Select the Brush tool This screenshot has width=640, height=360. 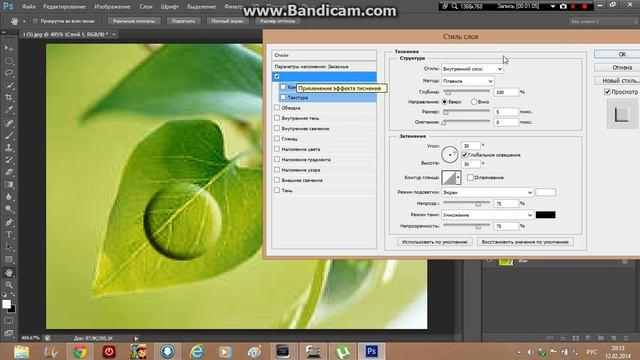(x=9, y=135)
